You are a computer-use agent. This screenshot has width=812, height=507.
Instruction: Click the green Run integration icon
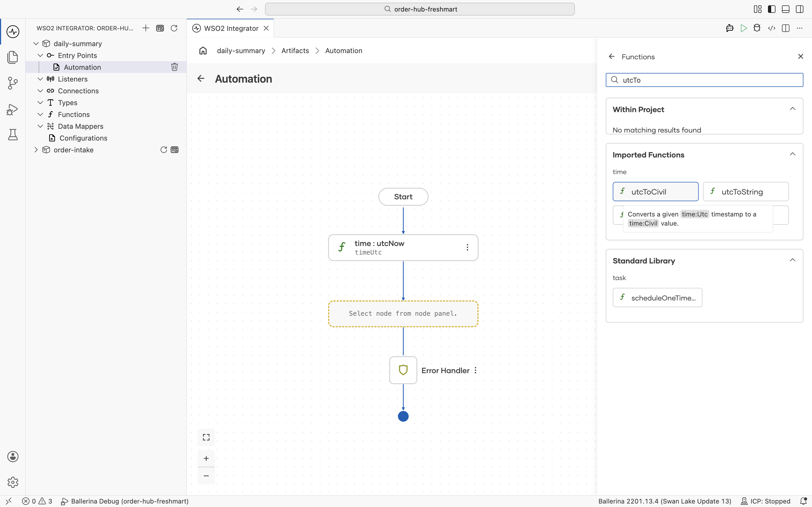click(x=744, y=28)
